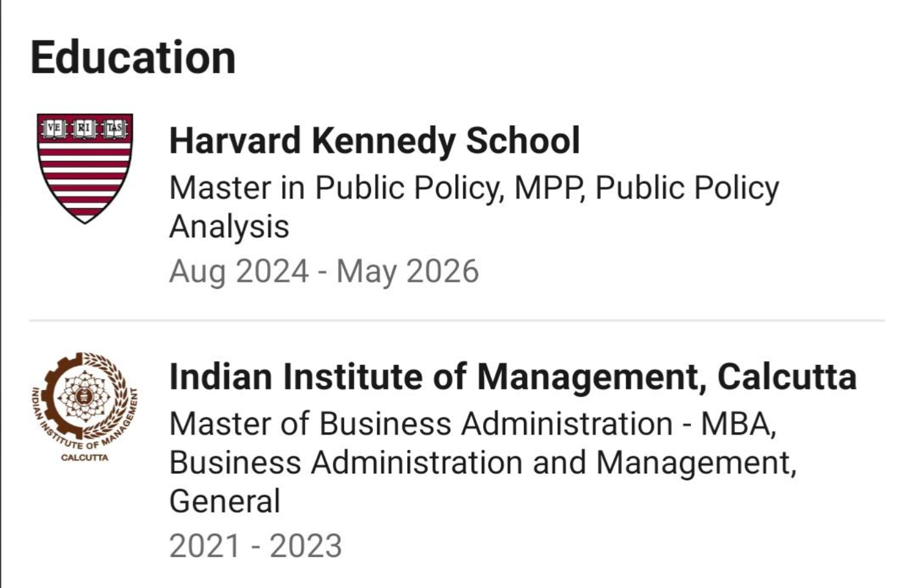Click the word General under IIM entry
The width and height of the screenshot is (913, 588).
coord(225,501)
